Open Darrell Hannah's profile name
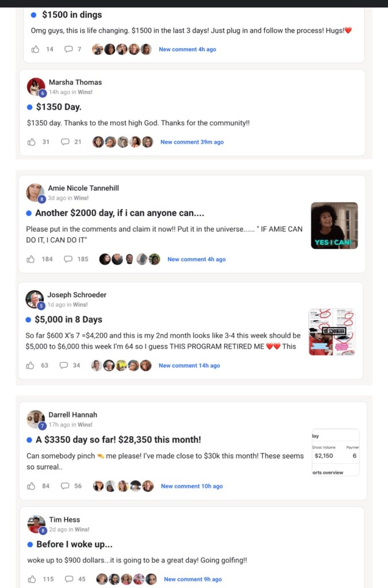Image resolution: width=388 pixels, height=588 pixels. pyautogui.click(x=73, y=415)
